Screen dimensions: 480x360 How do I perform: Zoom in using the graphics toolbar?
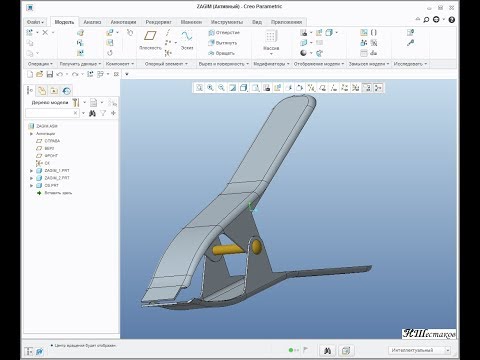point(210,88)
